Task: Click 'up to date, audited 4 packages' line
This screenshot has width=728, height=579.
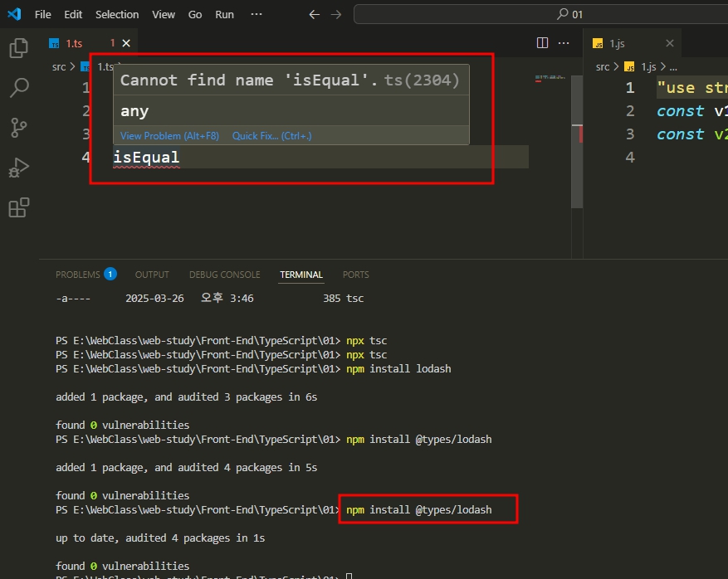Action: point(160,538)
